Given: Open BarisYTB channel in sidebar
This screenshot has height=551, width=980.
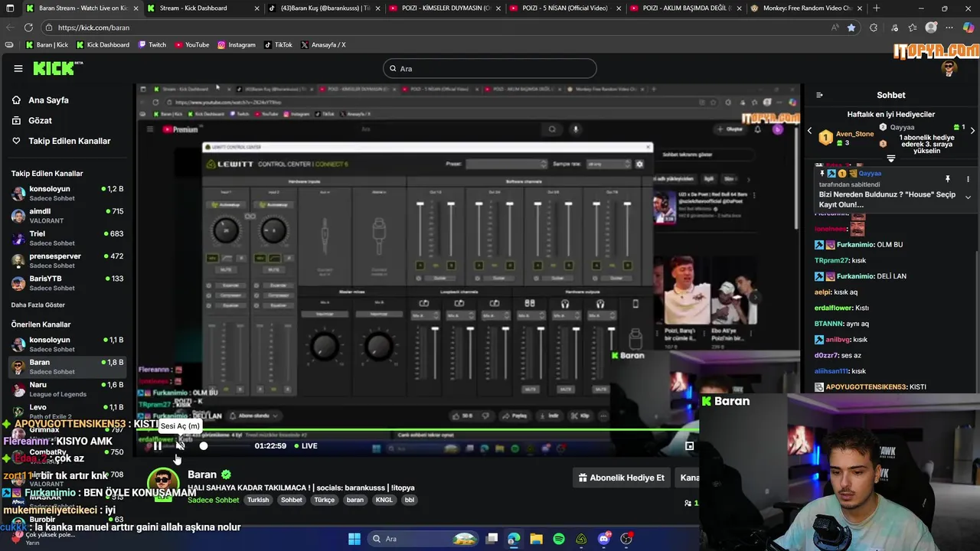Looking at the screenshot, I should tap(67, 283).
